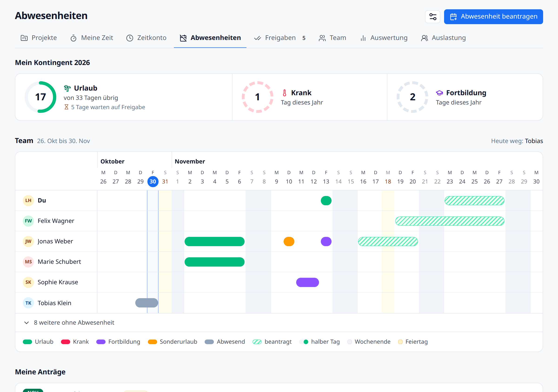Click the Fortbildung legend swatch
This screenshot has width=558, height=392.
(x=101, y=342)
